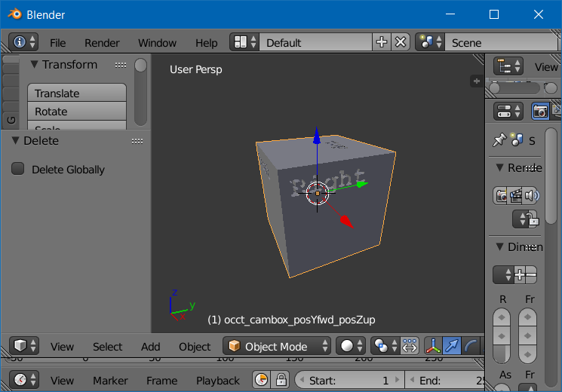Click the Rotate button
This screenshot has height=392, width=562.
click(77, 112)
